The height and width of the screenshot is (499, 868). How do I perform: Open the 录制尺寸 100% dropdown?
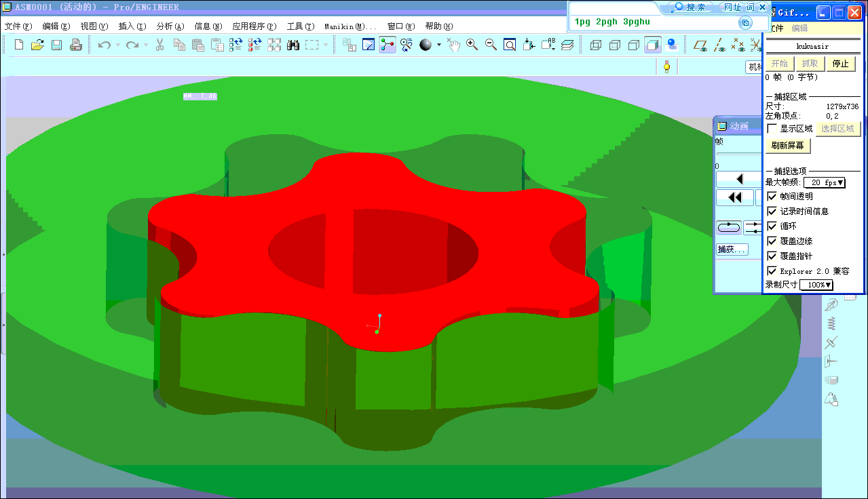pyautogui.click(x=816, y=285)
